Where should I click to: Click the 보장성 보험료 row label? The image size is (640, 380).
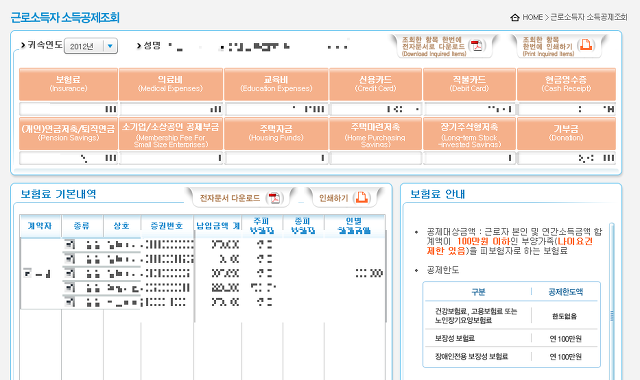[455, 338]
